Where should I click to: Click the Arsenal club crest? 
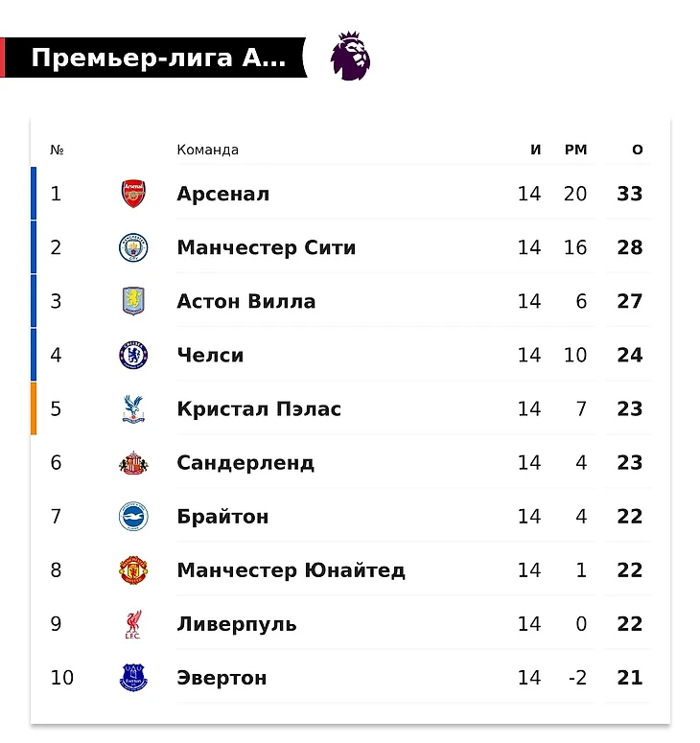(x=133, y=194)
